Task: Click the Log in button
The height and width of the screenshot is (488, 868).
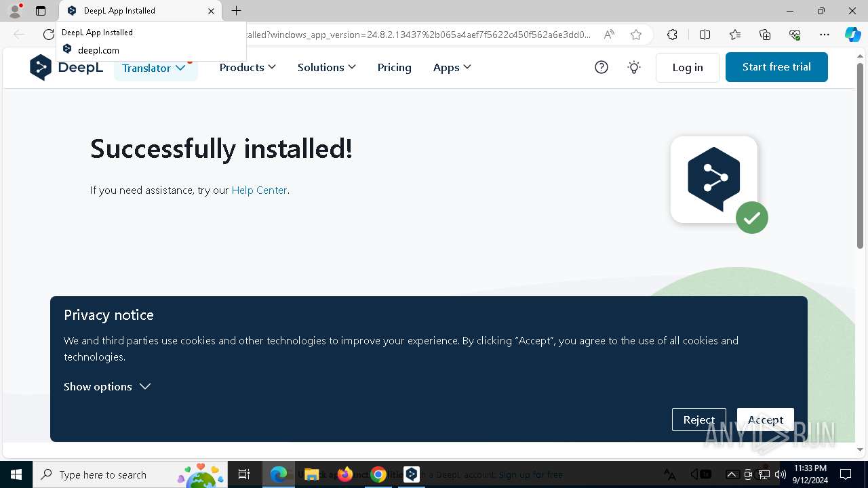Action: [688, 67]
